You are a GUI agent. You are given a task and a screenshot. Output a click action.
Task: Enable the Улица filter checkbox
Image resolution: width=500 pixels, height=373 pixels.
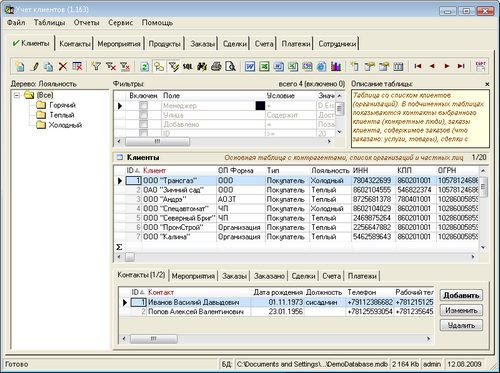pos(143,115)
